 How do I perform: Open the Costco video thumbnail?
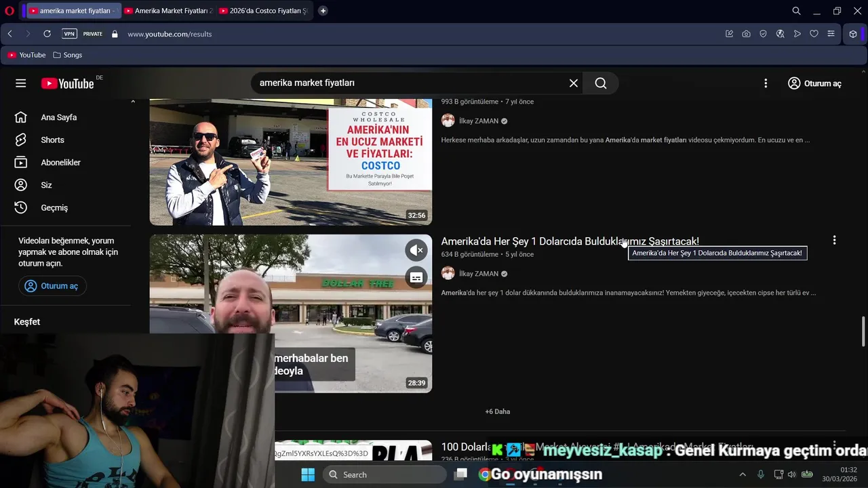point(290,162)
